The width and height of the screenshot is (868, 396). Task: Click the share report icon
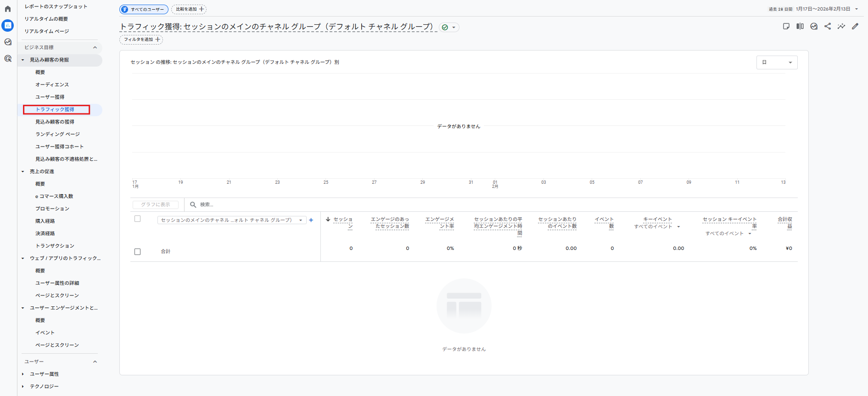pos(828,27)
